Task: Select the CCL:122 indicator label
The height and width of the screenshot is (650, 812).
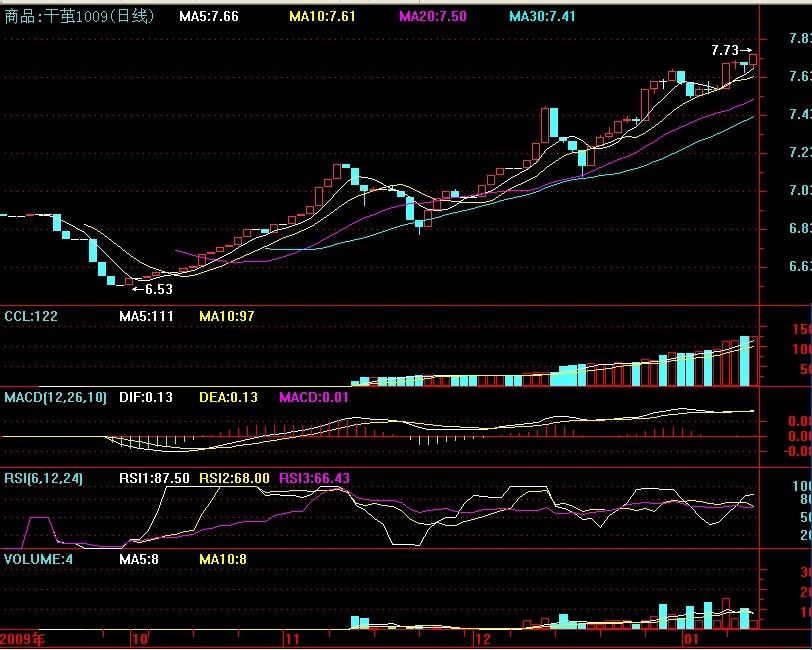Action: [x=31, y=316]
